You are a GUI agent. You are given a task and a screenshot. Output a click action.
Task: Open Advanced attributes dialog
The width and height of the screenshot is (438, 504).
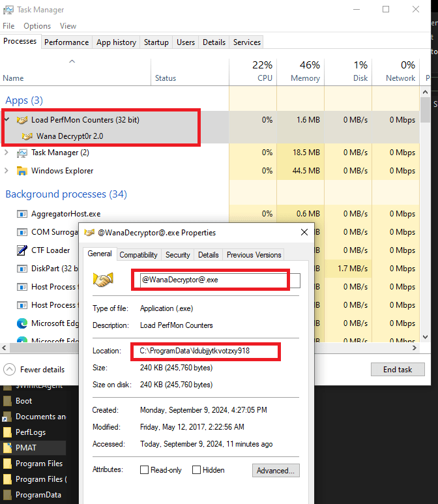pos(276,470)
